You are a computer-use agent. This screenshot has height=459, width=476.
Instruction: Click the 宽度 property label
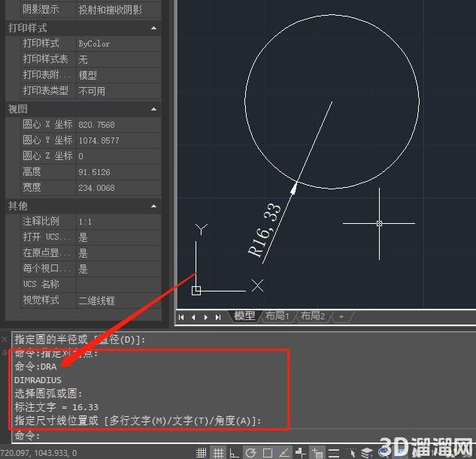tap(32, 188)
